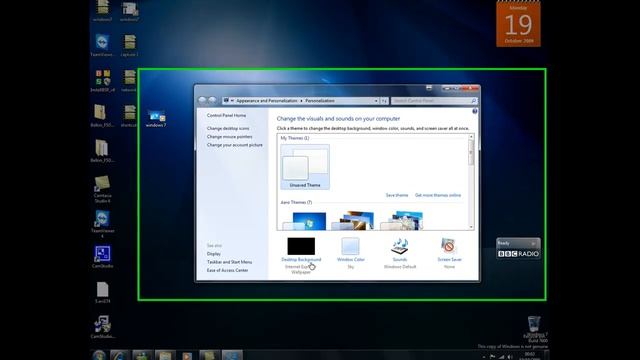Screen dimensions: 640x360
Task: Open the Windows Start orb
Action: point(99,355)
